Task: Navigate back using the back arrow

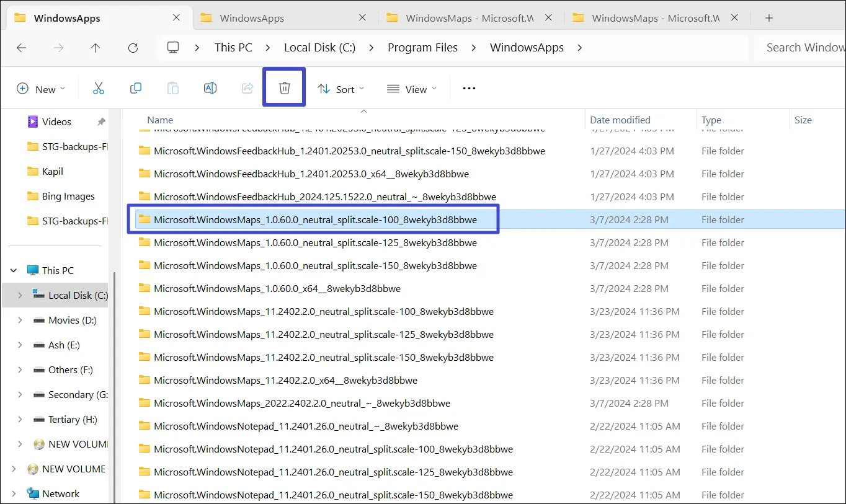Action: [x=21, y=48]
